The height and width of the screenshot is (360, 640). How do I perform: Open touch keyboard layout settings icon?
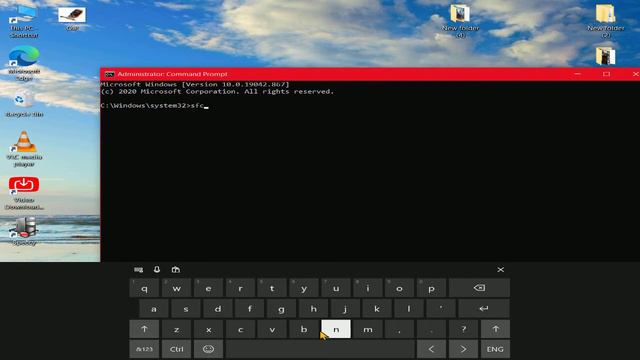138,270
